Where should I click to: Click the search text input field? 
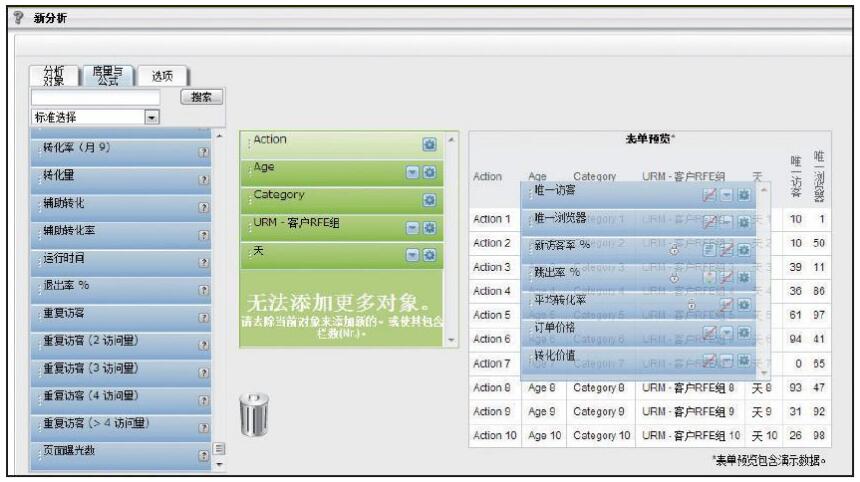point(95,98)
